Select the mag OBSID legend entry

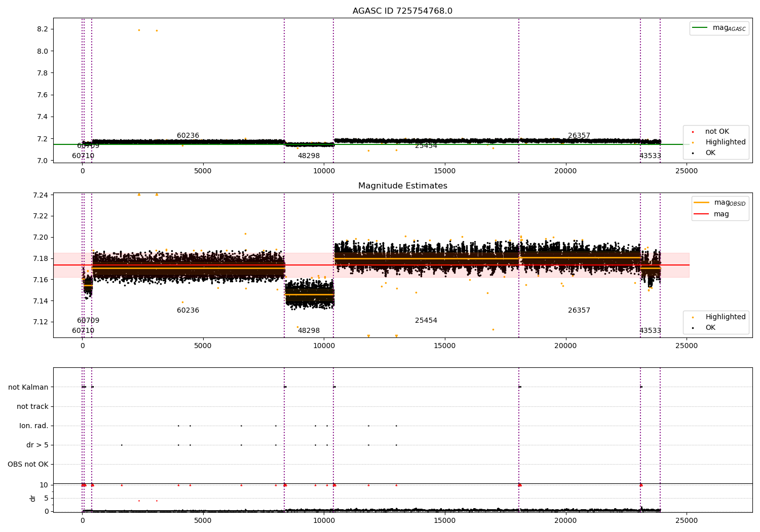720,203
